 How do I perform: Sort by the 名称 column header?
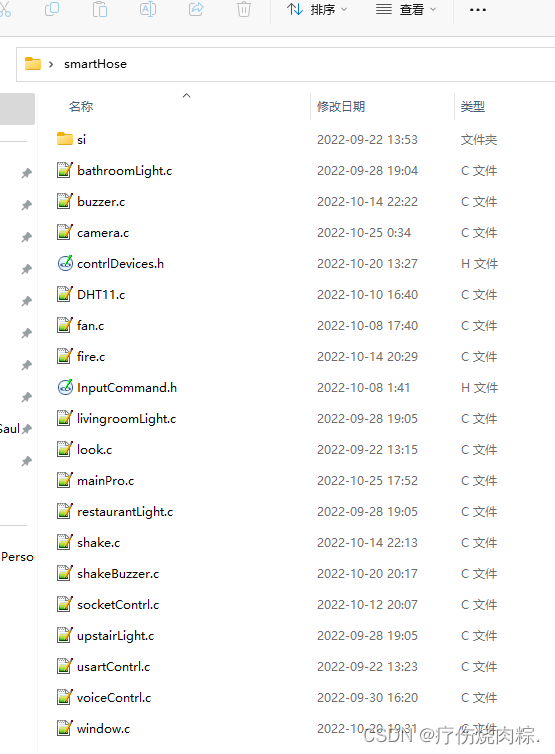point(81,106)
